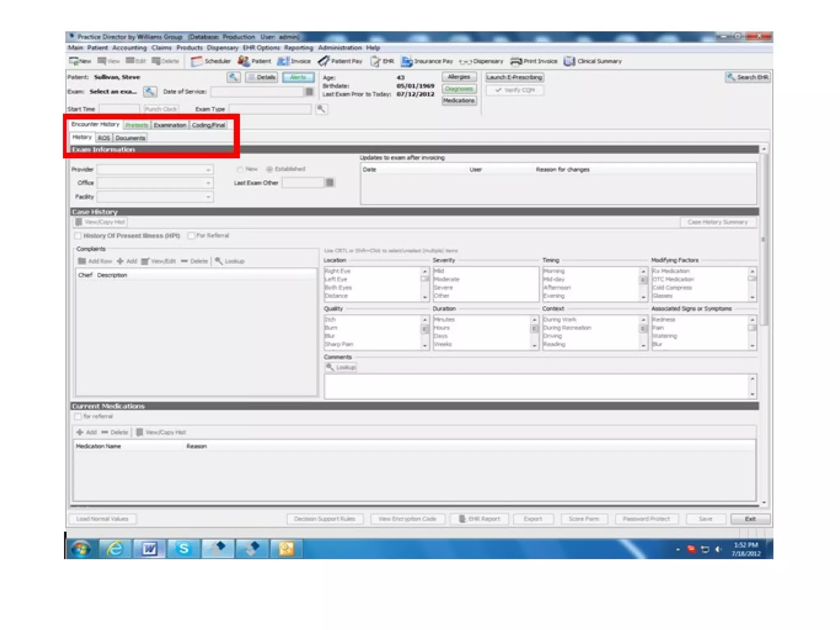
Task: Expand the Provider dropdown
Action: pos(208,170)
